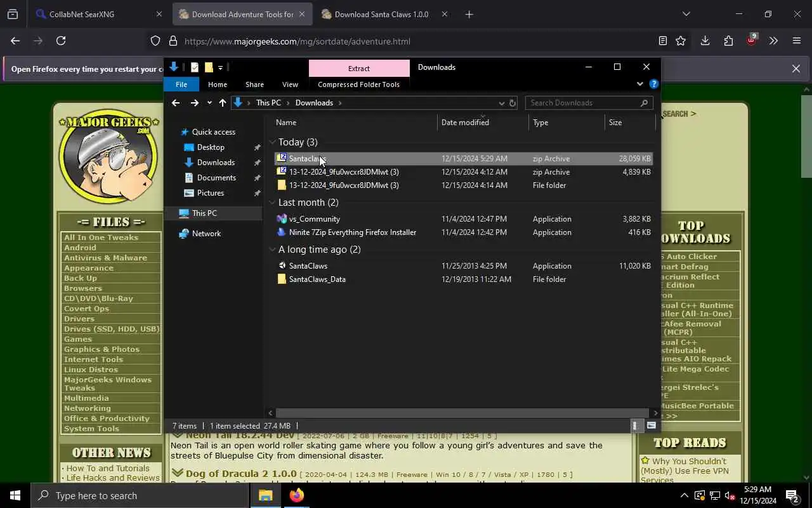Select Ninite 7Zip Everything Firefox Installer
Screen dimensions: 812x508
click(463, 232)
